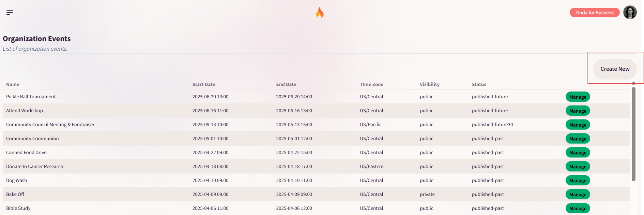The width and height of the screenshot is (644, 215).
Task: Manage the Canned Food Drive event
Action: 578,153
